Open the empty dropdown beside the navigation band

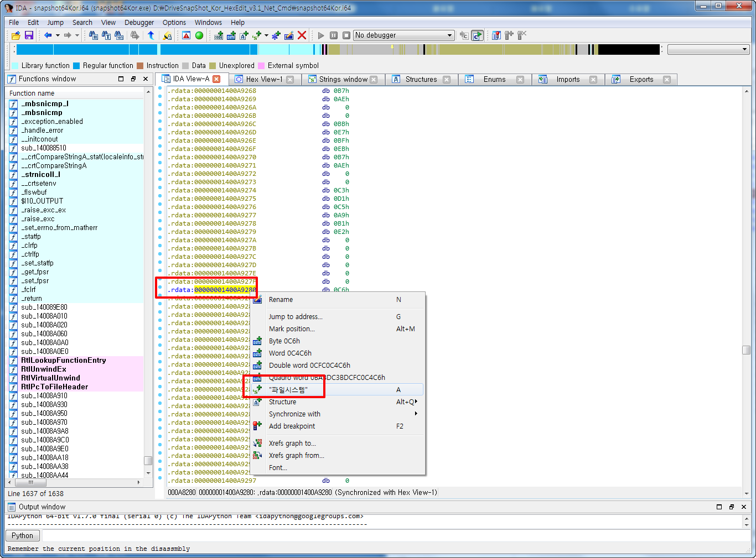click(708, 49)
